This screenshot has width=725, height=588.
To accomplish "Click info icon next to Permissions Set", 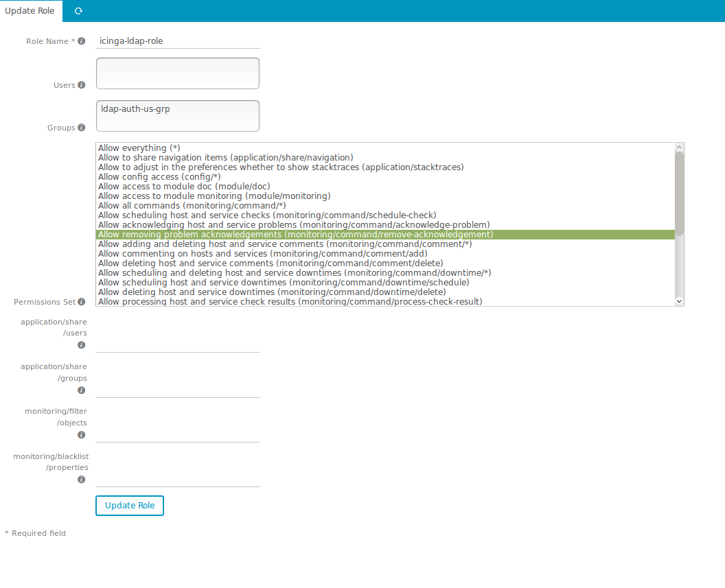I will 82,302.
